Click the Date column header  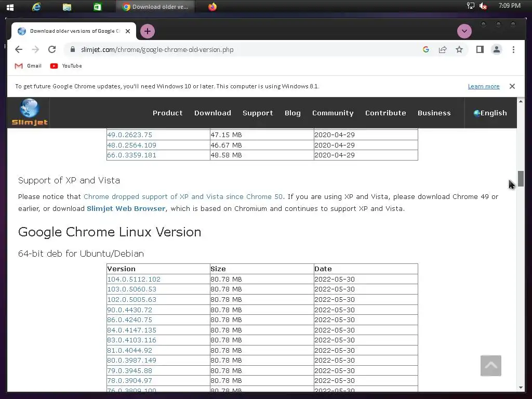click(366, 269)
